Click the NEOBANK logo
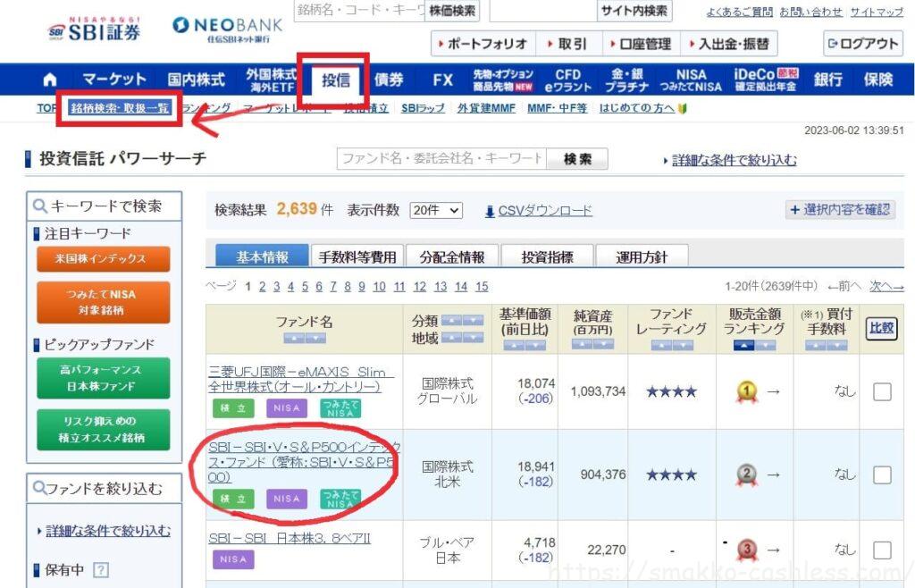Image resolution: width=915 pixels, height=588 pixels. [227, 29]
